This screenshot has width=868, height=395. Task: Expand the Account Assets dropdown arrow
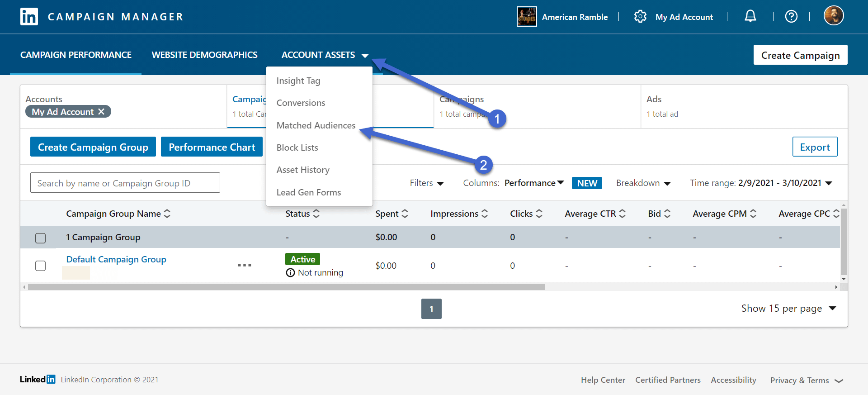click(x=365, y=56)
